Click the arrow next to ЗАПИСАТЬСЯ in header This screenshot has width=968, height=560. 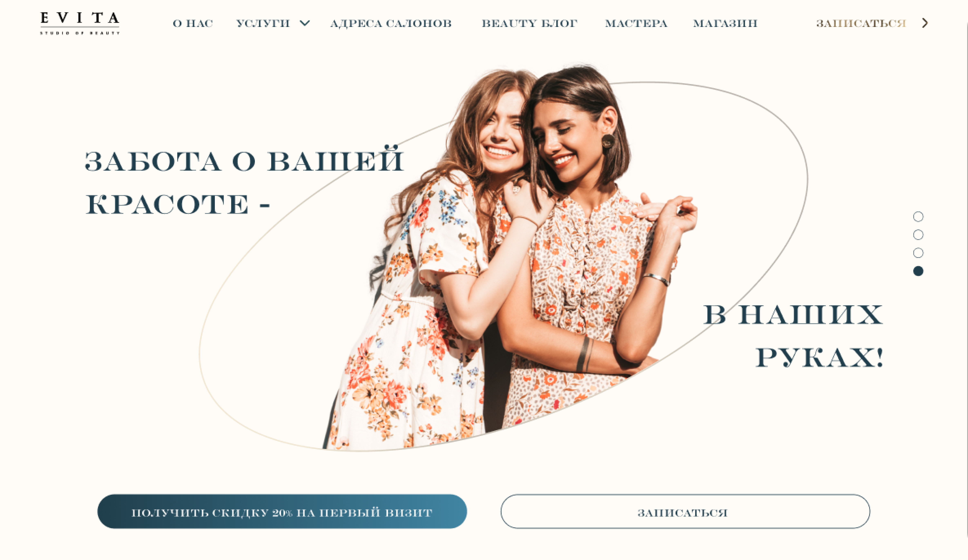pyautogui.click(x=925, y=23)
